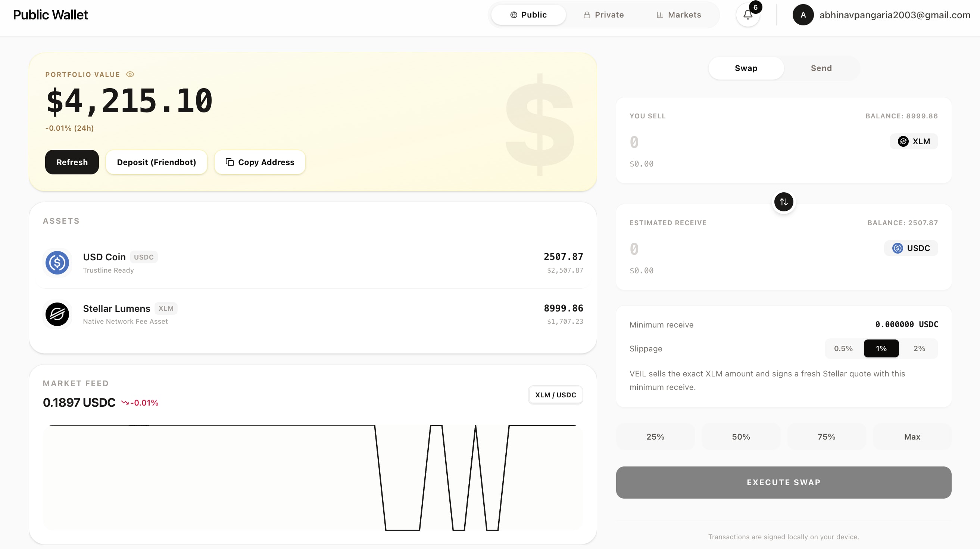Click the swap direction arrows button
This screenshot has height=549, width=980.
pyautogui.click(x=784, y=202)
